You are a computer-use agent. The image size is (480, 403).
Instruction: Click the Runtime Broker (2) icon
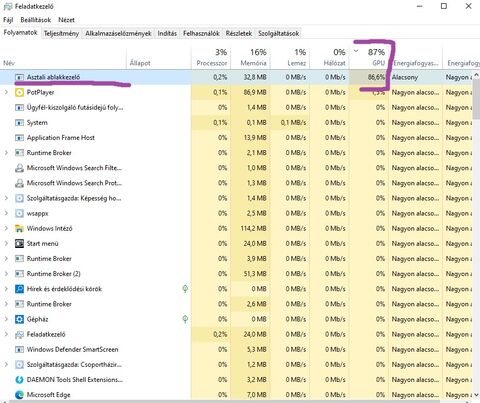tap(19, 274)
